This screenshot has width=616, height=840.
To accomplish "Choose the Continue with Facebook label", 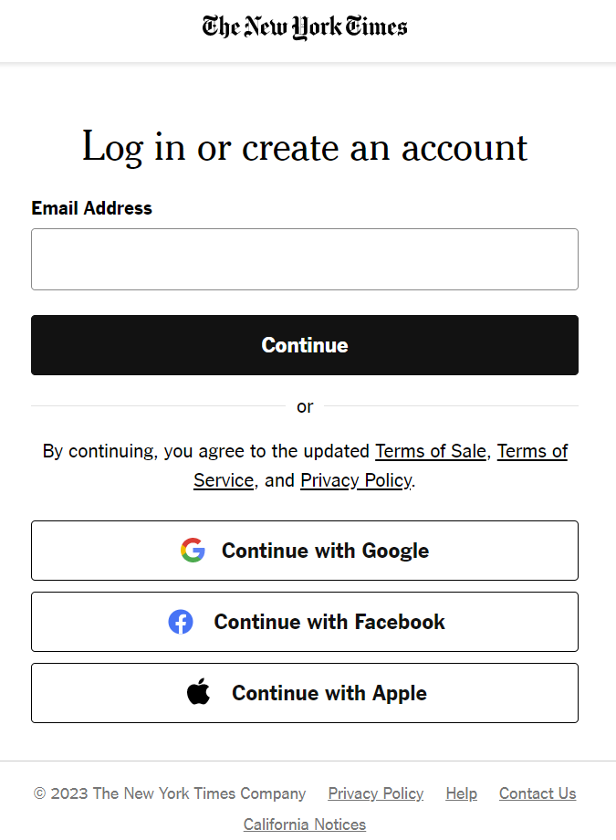I will (329, 622).
